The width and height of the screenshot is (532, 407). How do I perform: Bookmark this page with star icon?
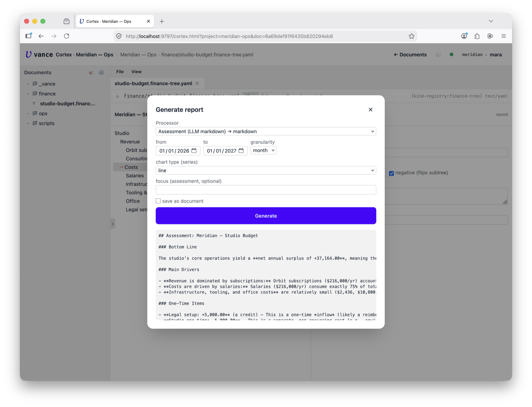pyautogui.click(x=412, y=36)
